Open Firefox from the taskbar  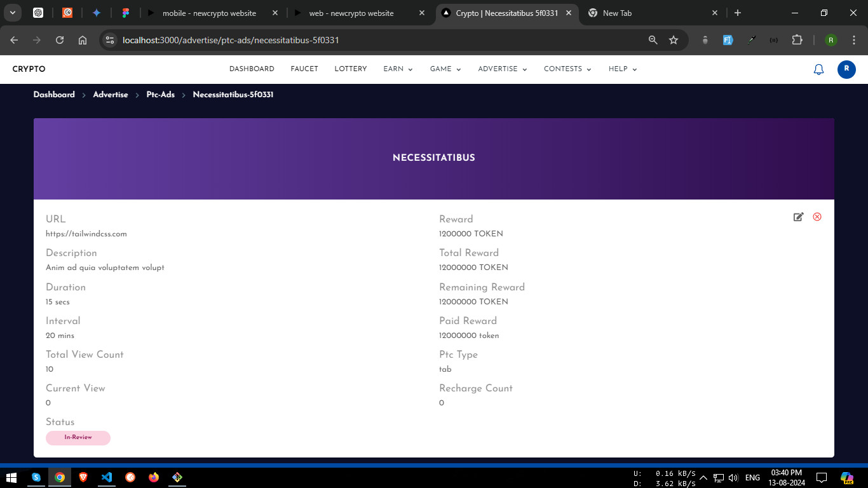point(154,477)
